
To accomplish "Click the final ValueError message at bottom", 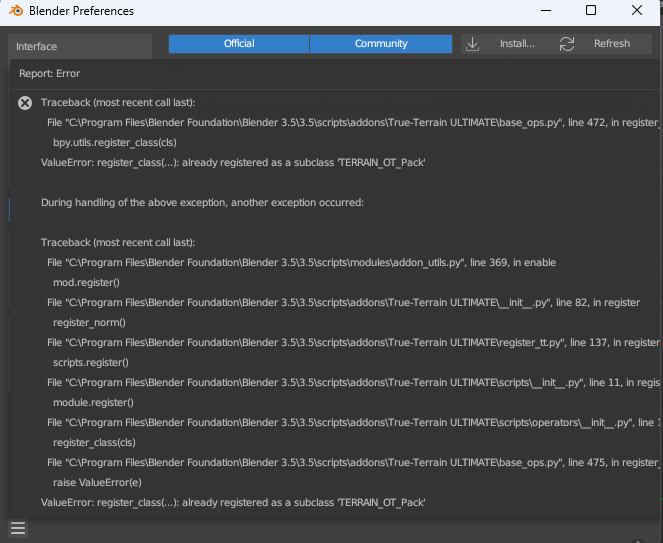I will tap(233, 503).
